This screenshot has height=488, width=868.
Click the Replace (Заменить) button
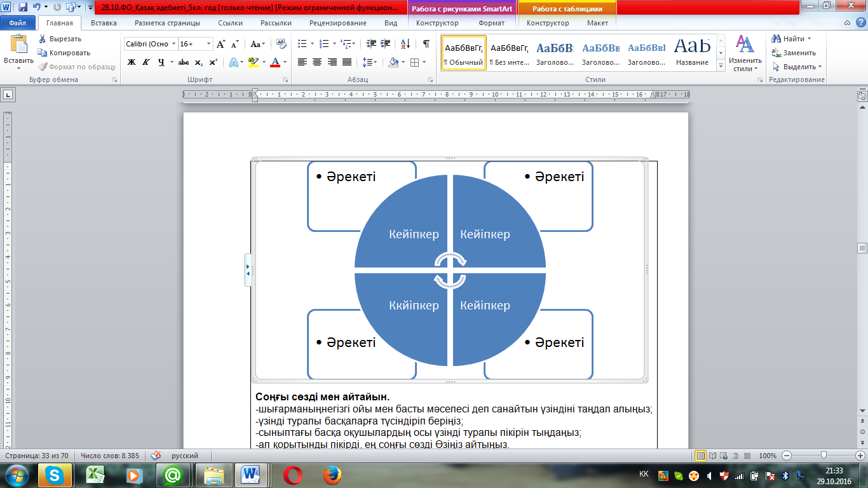[x=794, y=53]
